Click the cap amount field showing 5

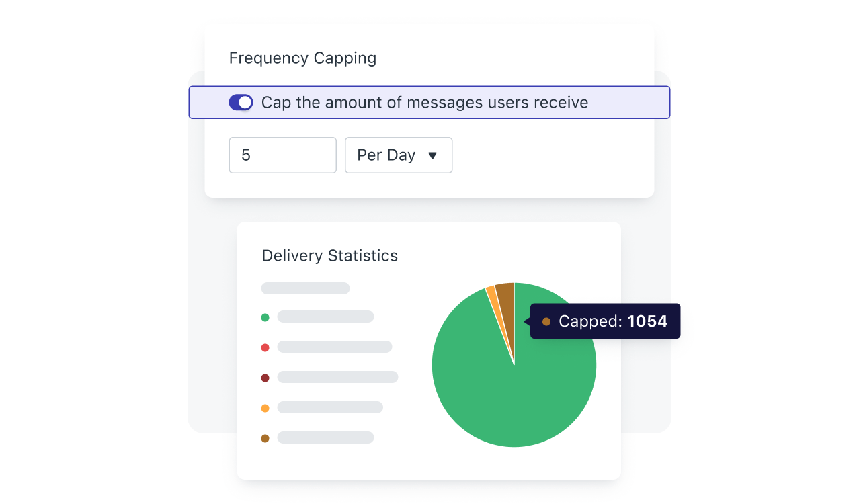tap(282, 155)
